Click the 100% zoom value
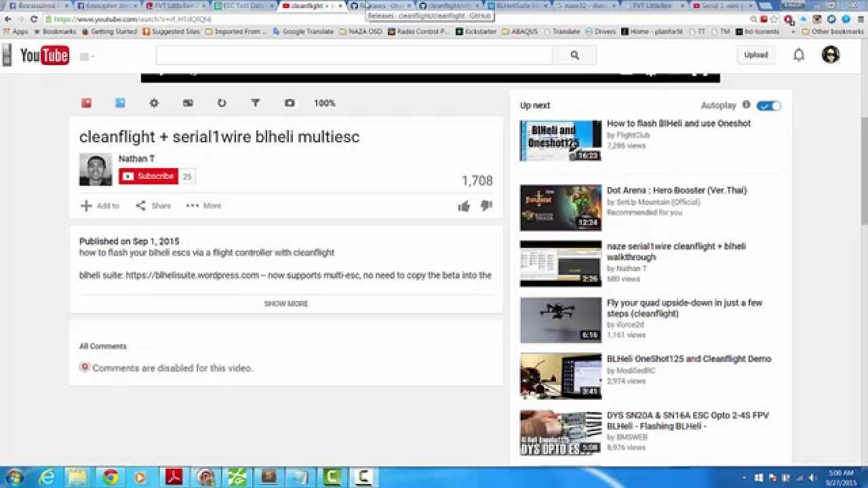 pos(324,103)
